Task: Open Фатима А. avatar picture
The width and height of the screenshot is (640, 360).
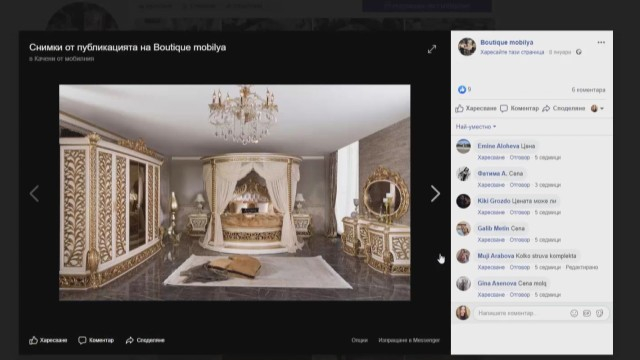Action: pyautogui.click(x=463, y=174)
